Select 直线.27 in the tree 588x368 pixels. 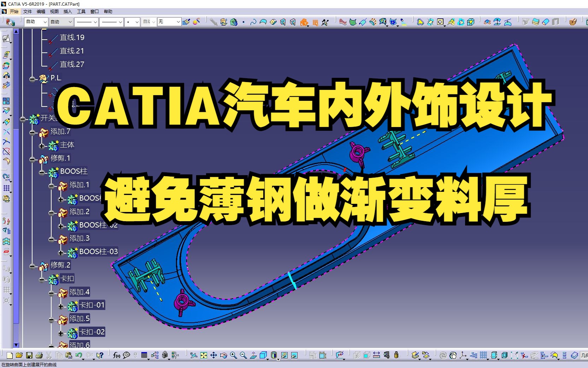pos(72,64)
